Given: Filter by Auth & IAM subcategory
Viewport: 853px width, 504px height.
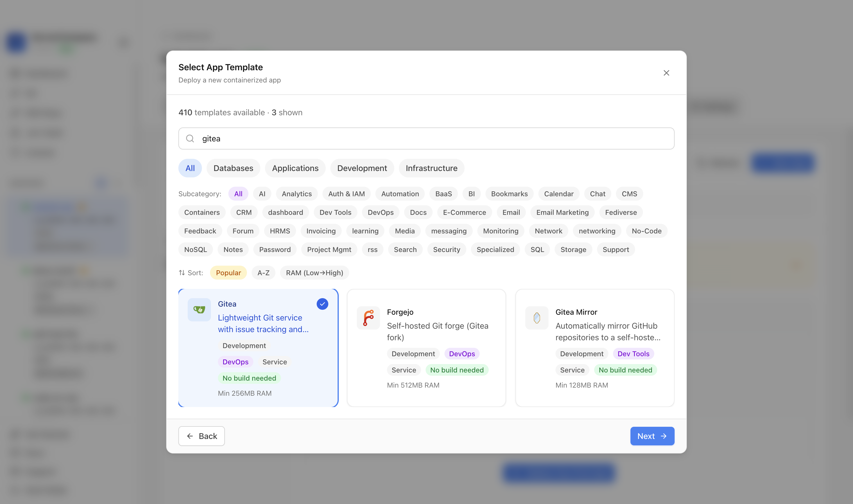Looking at the screenshot, I should 346,194.
